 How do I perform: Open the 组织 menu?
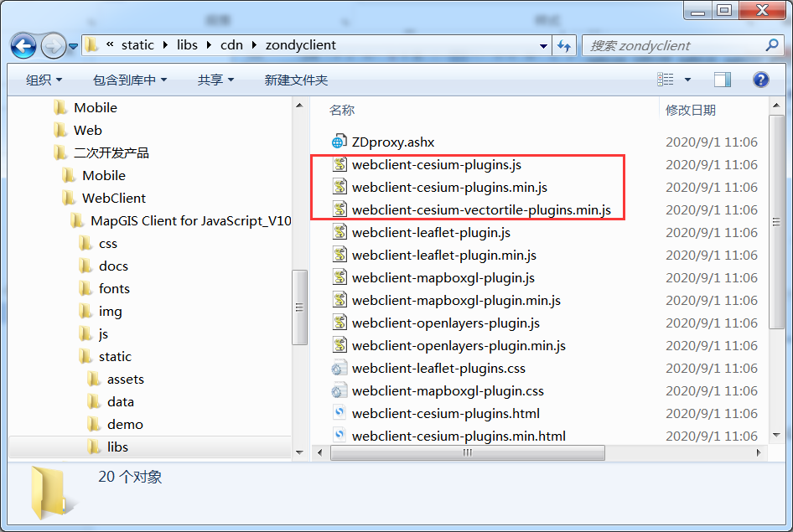coord(44,80)
